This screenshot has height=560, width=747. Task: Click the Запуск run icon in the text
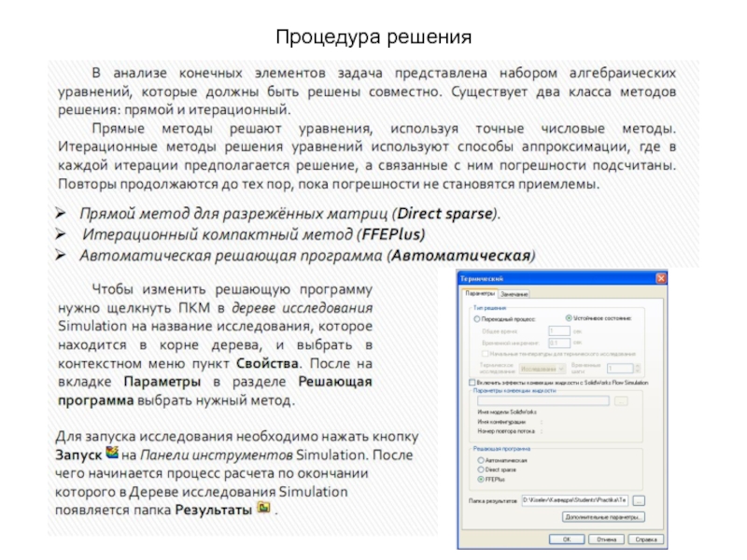click(x=112, y=452)
